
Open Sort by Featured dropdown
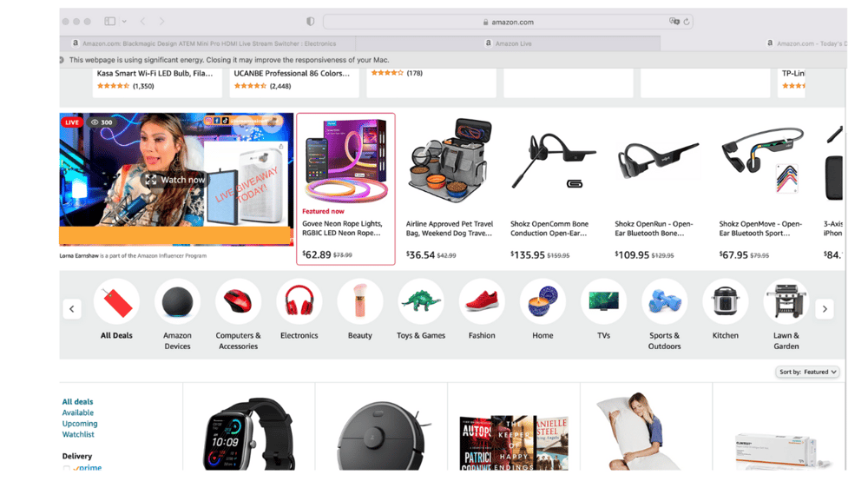[x=807, y=372]
